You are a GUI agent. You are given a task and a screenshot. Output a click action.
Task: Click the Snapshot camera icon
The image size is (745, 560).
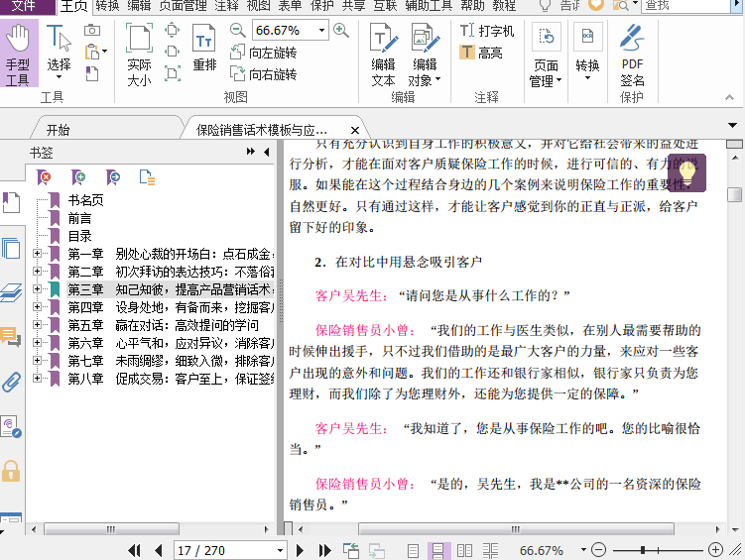(92, 31)
